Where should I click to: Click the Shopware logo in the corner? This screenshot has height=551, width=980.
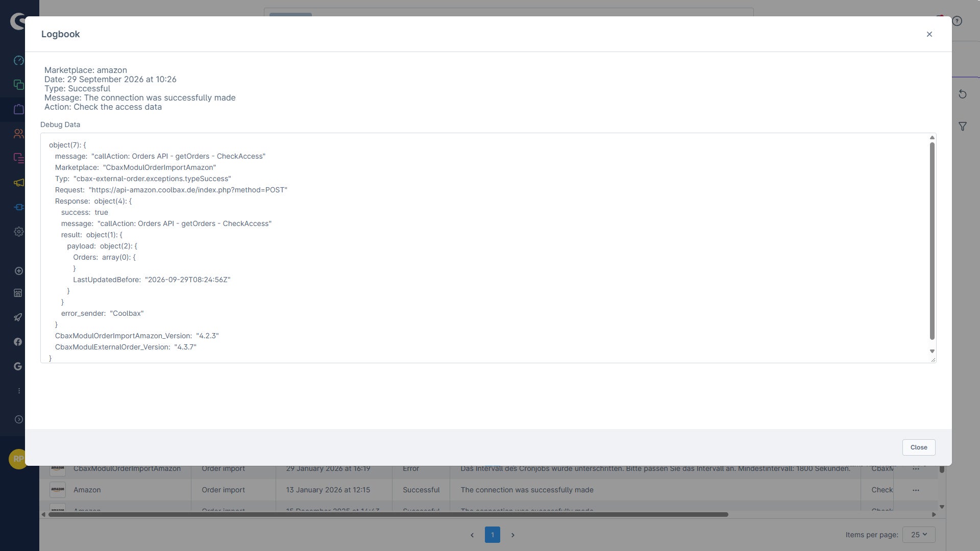click(18, 21)
